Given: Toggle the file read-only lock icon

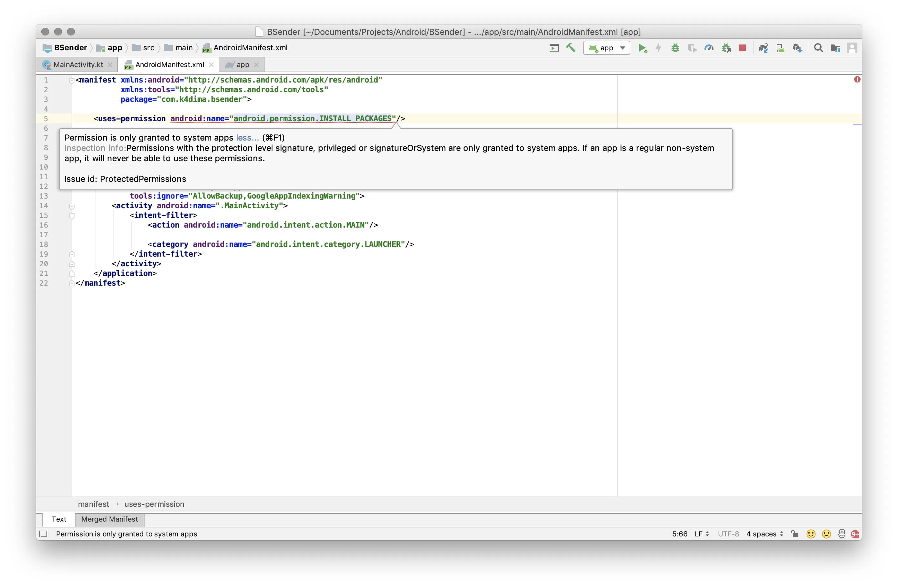Looking at the screenshot, I should [794, 534].
